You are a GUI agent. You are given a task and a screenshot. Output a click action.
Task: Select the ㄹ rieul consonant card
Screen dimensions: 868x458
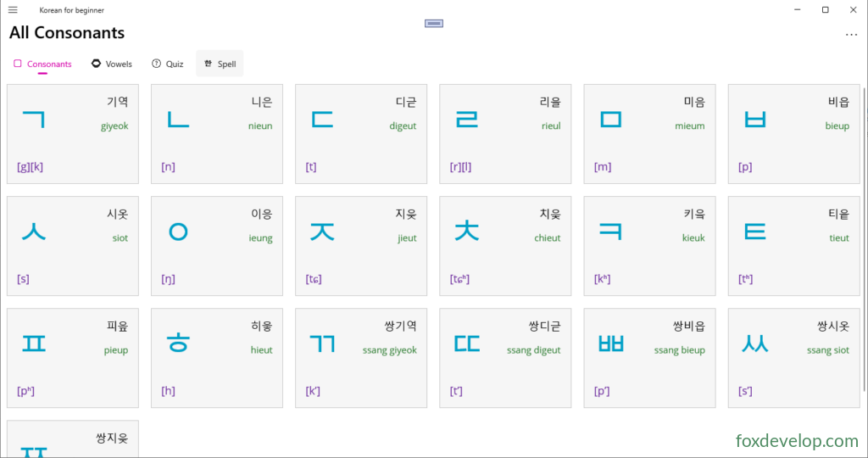pyautogui.click(x=505, y=134)
